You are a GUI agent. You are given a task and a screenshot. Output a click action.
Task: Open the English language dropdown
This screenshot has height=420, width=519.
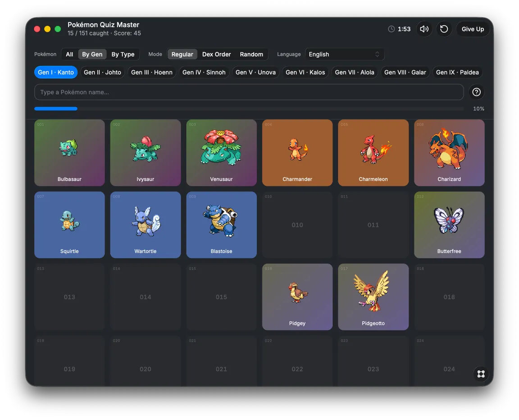click(x=344, y=54)
